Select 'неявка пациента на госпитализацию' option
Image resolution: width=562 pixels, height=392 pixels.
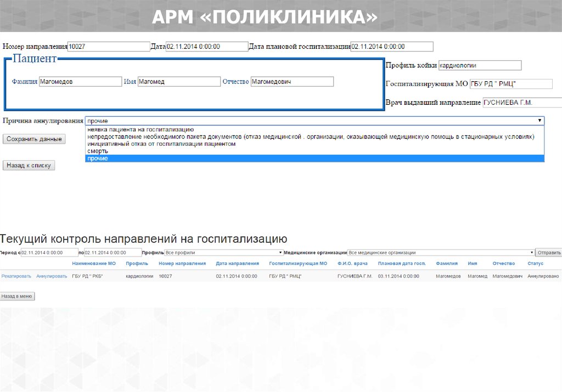coord(140,130)
